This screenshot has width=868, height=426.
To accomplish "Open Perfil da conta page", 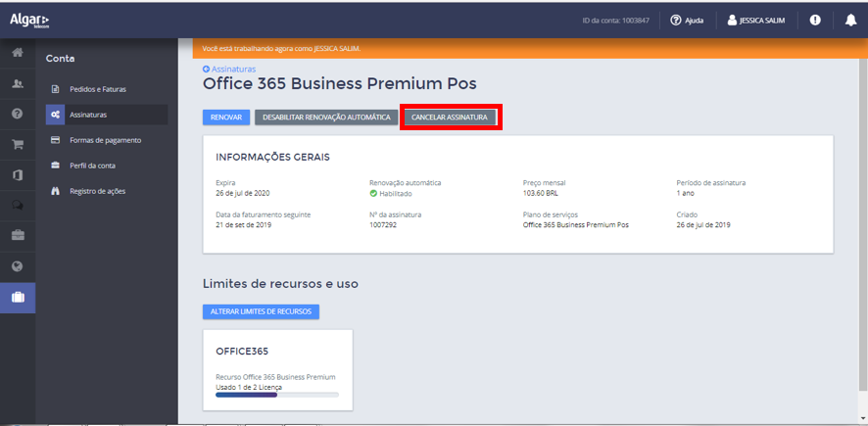I will coord(92,166).
